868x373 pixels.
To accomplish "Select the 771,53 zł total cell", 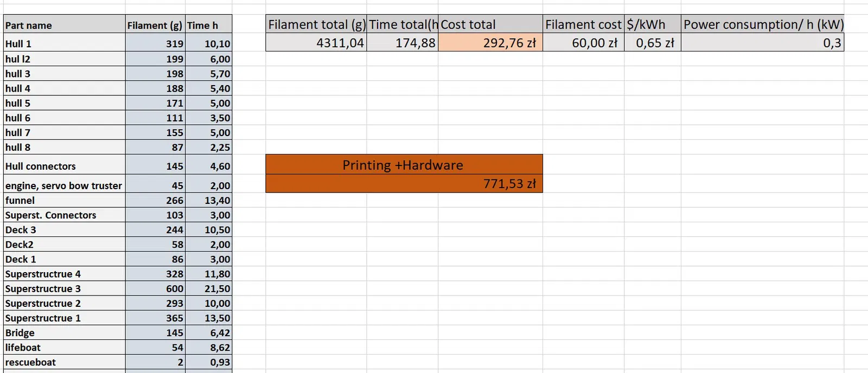I will coord(404,184).
